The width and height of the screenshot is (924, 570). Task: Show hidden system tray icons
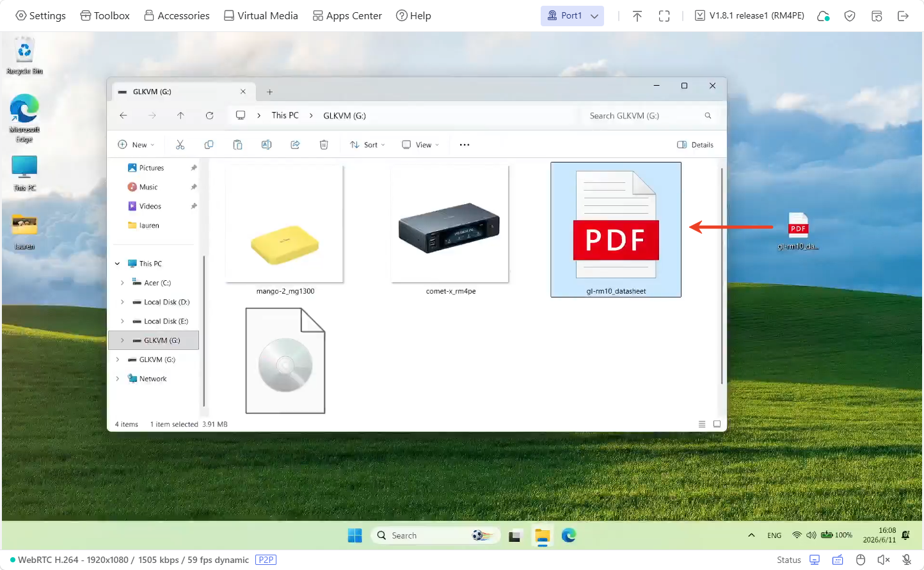point(751,535)
